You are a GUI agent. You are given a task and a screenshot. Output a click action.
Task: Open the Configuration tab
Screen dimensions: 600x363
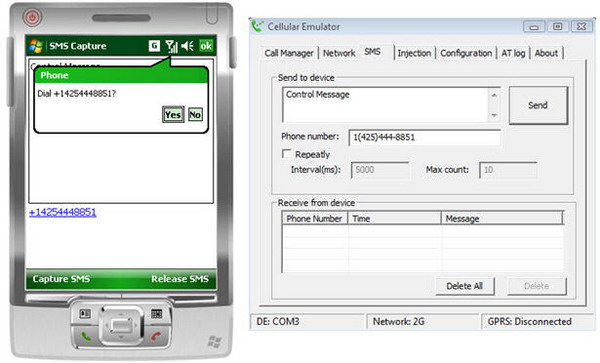(x=466, y=53)
